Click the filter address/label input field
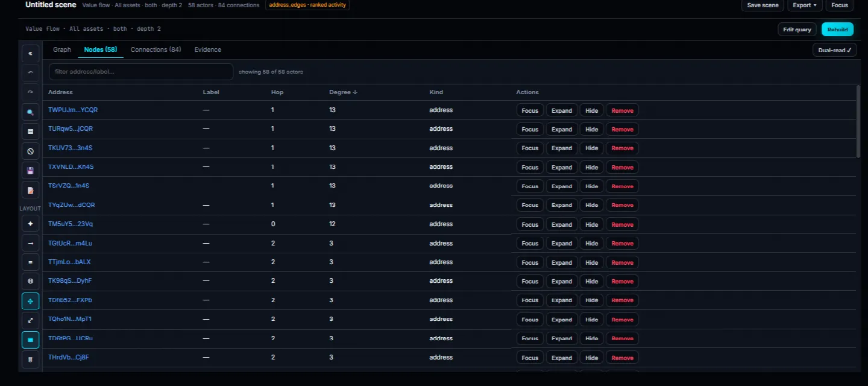Viewport: 868px width, 386px height. pos(141,72)
